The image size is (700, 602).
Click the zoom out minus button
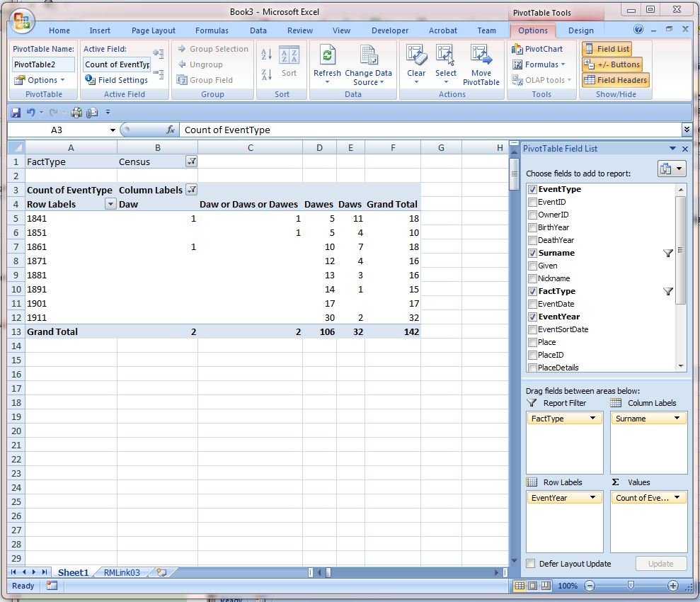(x=590, y=586)
